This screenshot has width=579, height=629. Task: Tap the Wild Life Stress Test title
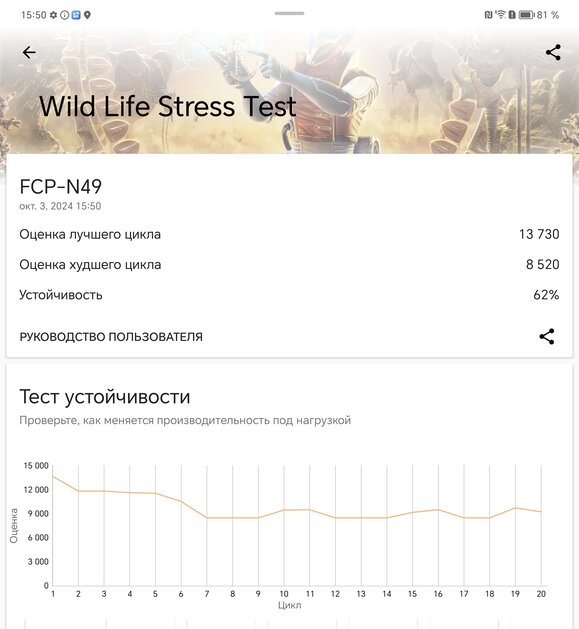(168, 106)
